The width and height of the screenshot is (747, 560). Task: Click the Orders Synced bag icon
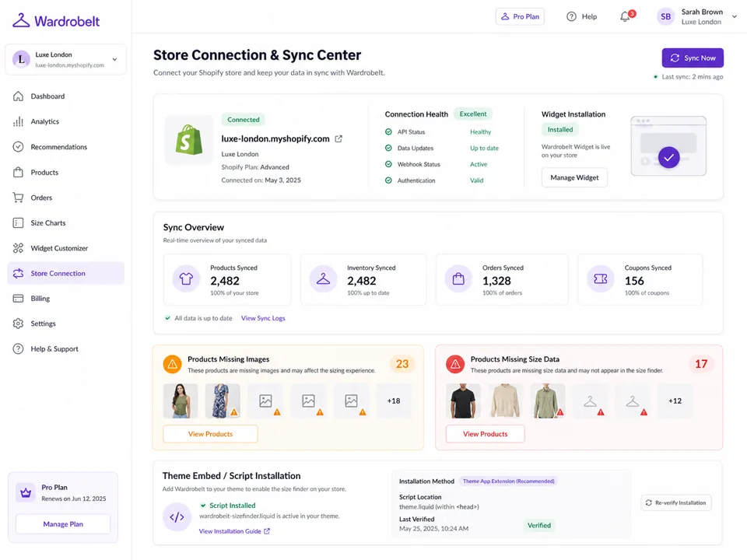pos(458,279)
